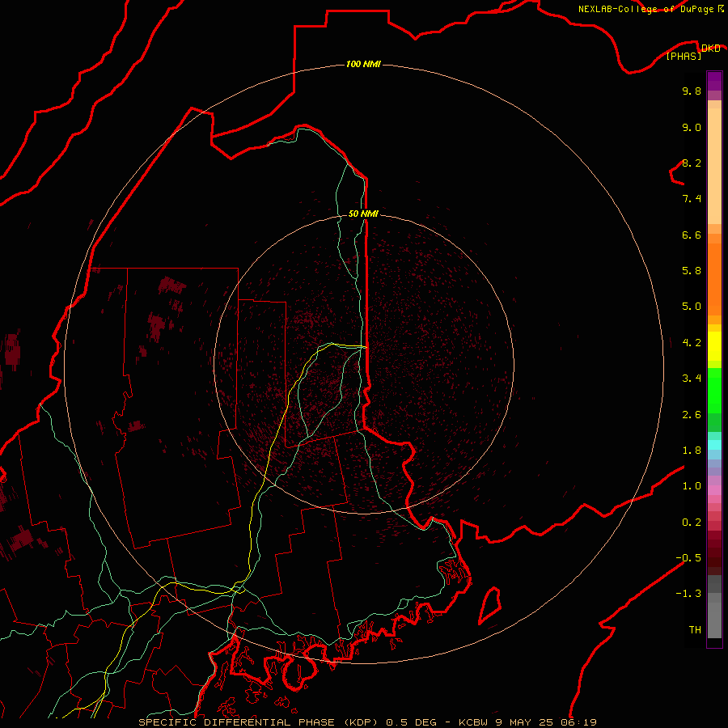Click the 9 MAY 25 date text
The width and height of the screenshot is (728, 728).
526,722
